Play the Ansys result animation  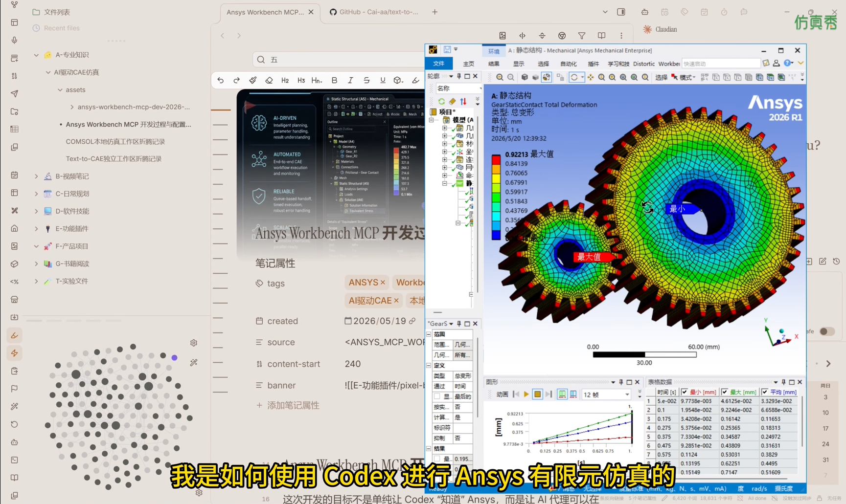click(526, 394)
